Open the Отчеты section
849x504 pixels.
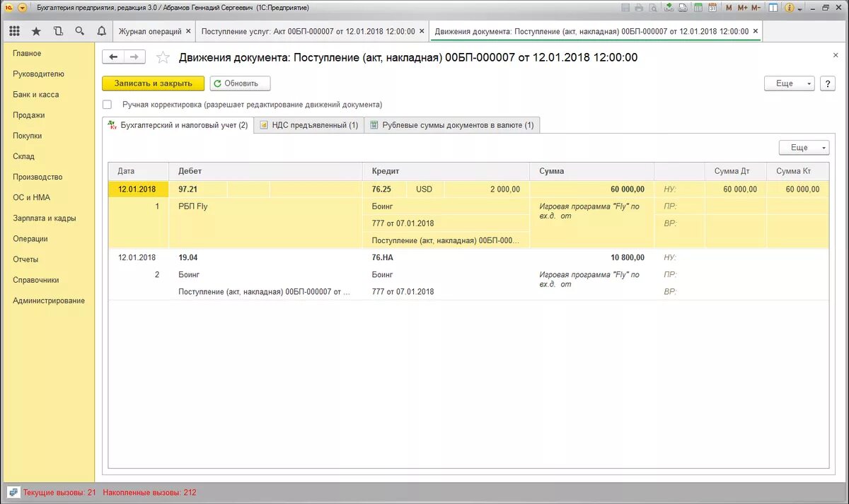pyautogui.click(x=25, y=259)
